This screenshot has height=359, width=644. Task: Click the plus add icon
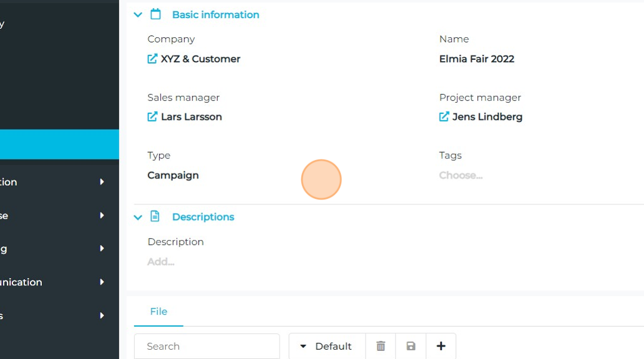(x=441, y=346)
